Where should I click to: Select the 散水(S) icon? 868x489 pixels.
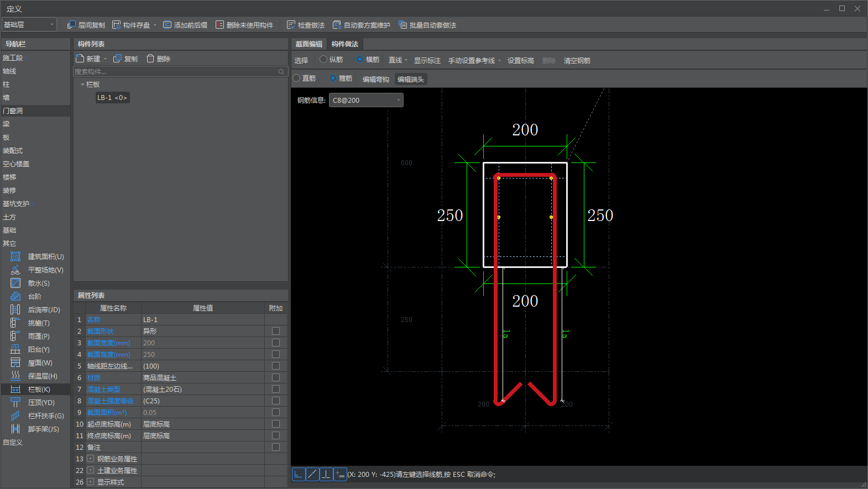(15, 283)
